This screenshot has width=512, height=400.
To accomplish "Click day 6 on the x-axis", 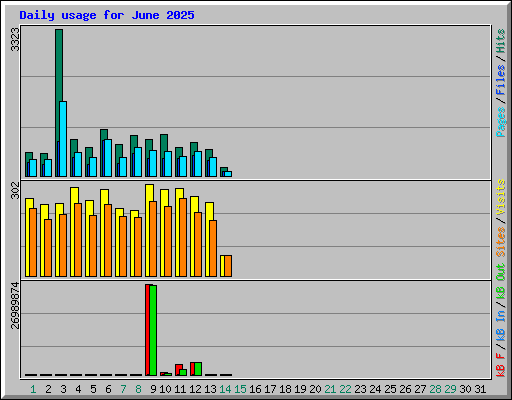I will [108, 389].
